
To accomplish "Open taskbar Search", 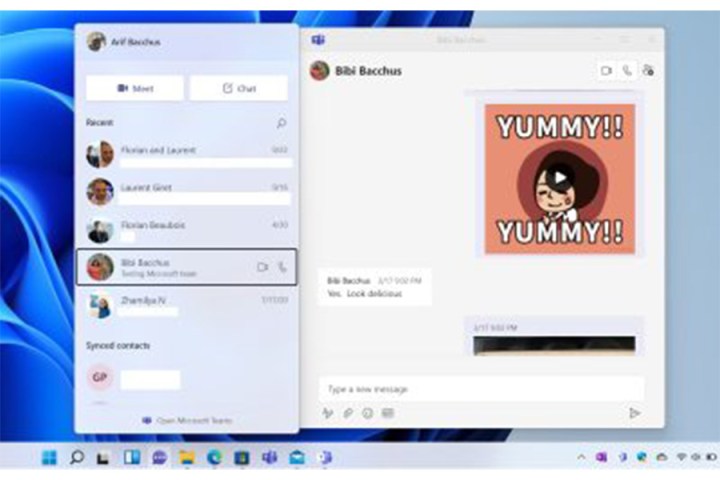I will coord(77,457).
